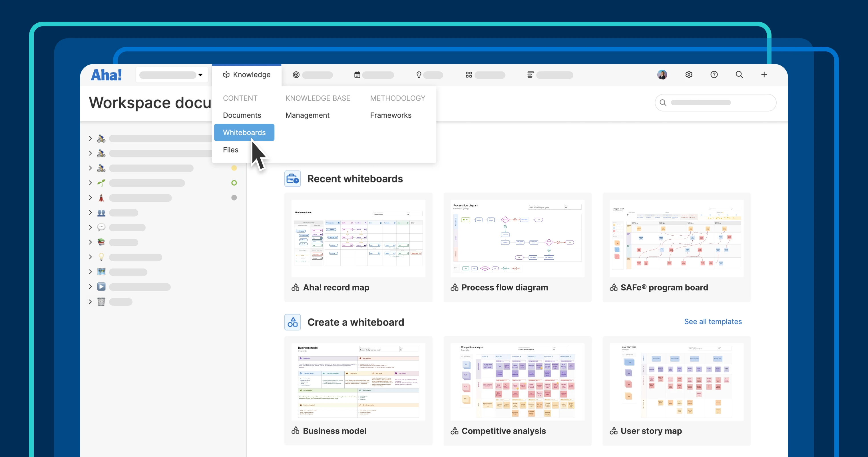The width and height of the screenshot is (868, 457).
Task: Open the settings gear icon
Action: [x=689, y=75]
